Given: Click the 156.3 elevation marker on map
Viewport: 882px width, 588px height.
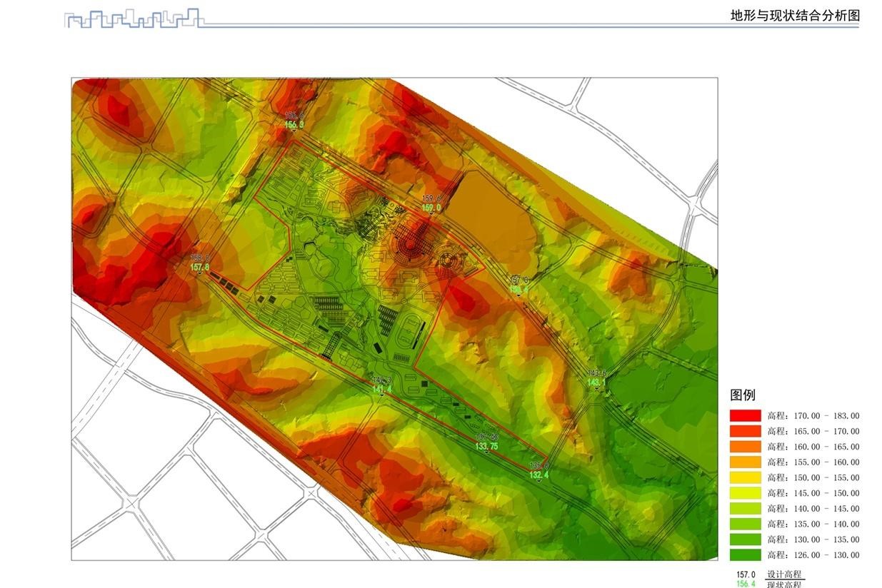Looking at the screenshot, I should coord(294,125).
